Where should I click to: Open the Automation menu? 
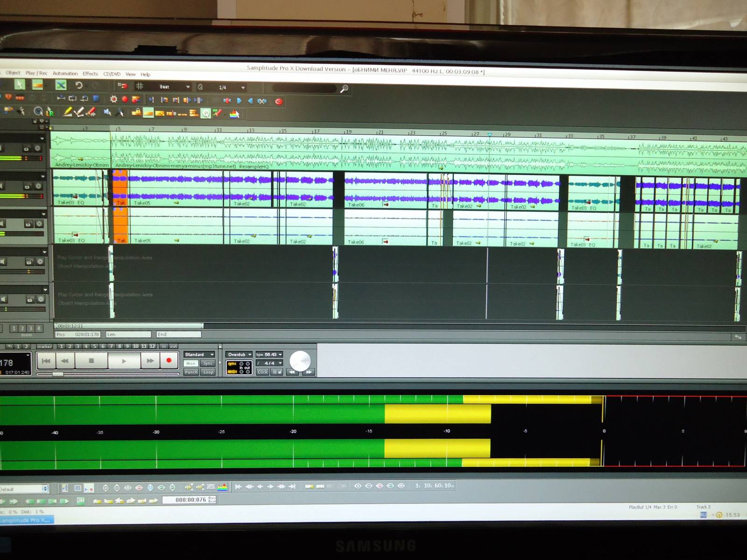tap(65, 73)
